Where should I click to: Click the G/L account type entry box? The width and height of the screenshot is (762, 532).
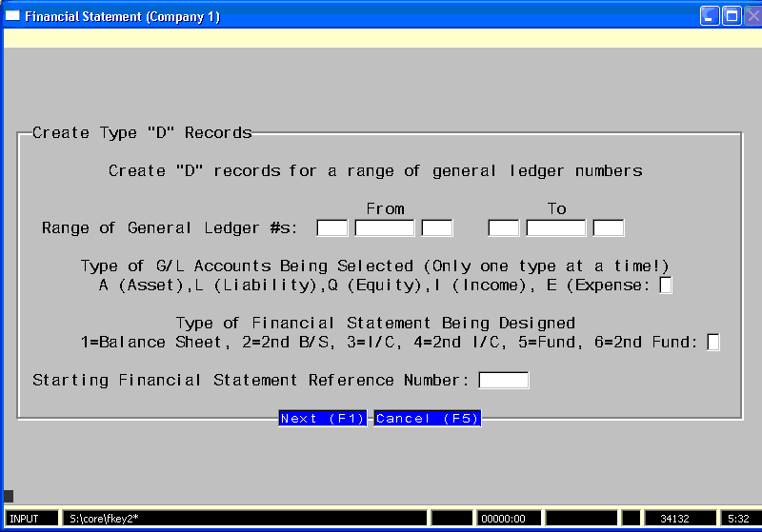666,286
